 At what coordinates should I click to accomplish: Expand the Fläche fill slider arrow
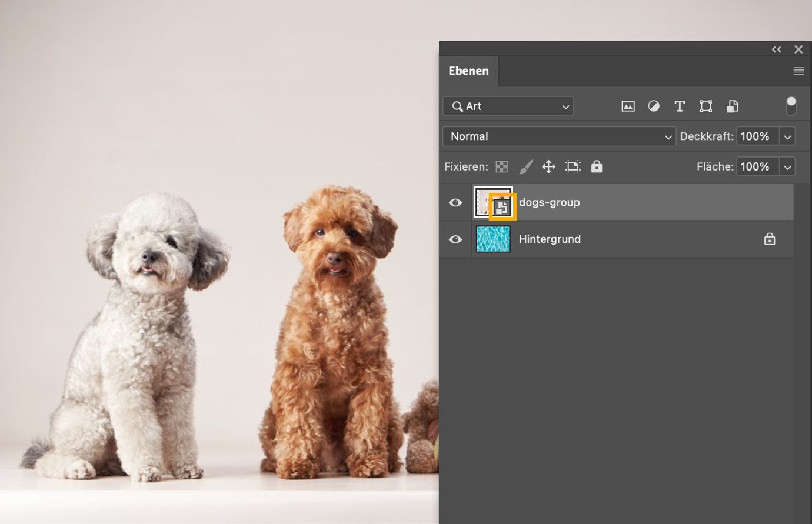click(x=787, y=167)
